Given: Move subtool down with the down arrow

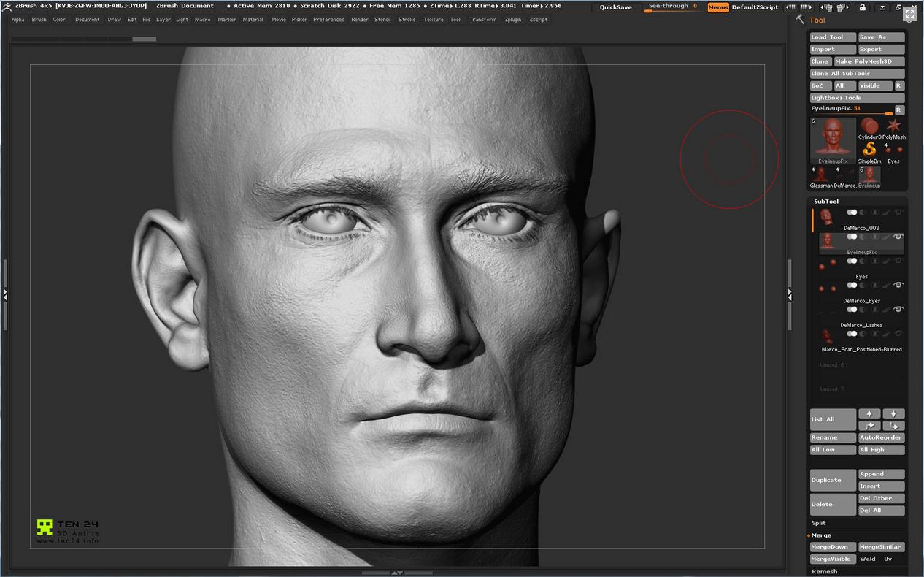Looking at the screenshot, I should point(893,413).
